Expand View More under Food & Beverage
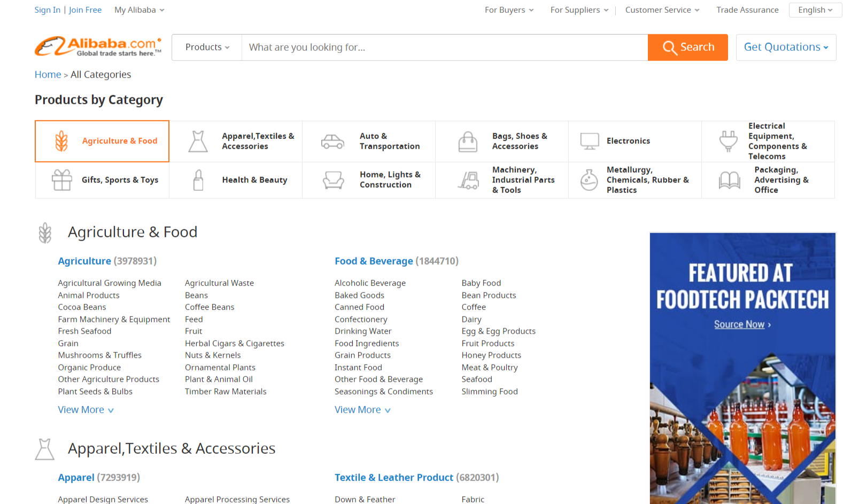Viewport: 851px width, 504px height. 363,410
